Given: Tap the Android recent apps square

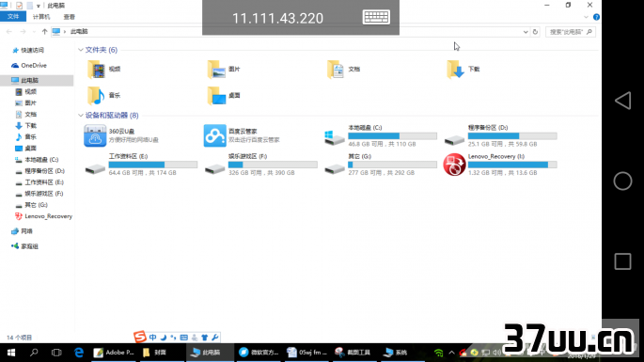Looking at the screenshot, I should tap(622, 261).
